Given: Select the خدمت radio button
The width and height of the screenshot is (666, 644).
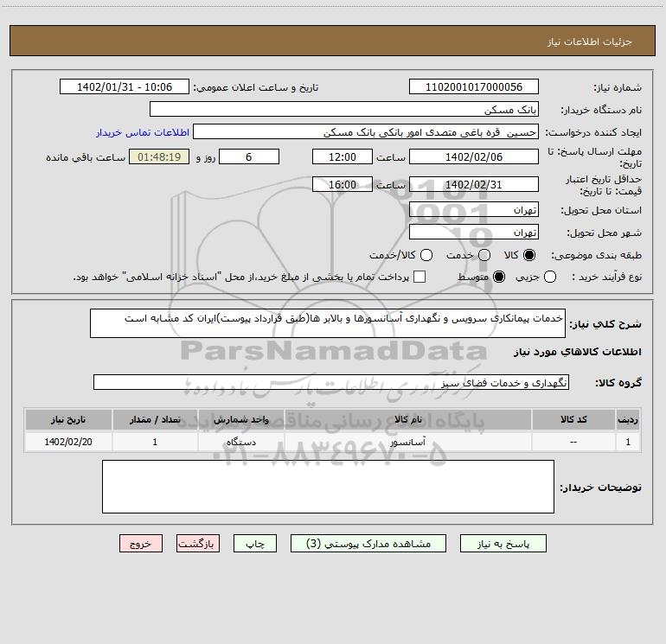Looking at the screenshot, I should click(x=484, y=255).
